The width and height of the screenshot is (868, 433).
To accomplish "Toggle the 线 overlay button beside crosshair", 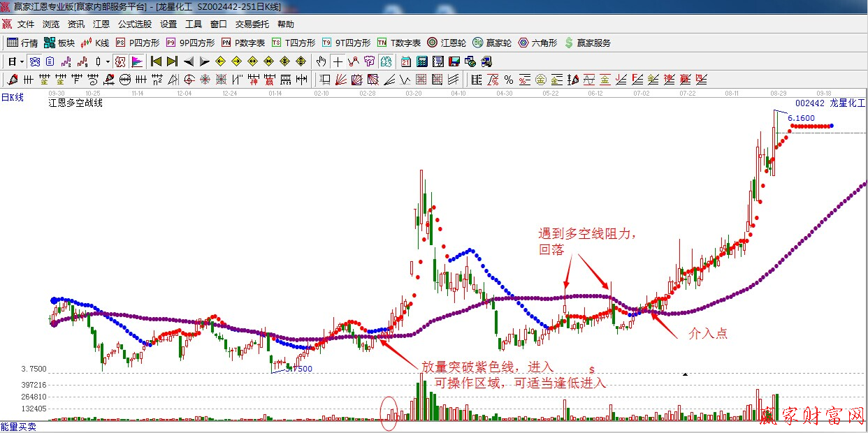I will point(354,61).
